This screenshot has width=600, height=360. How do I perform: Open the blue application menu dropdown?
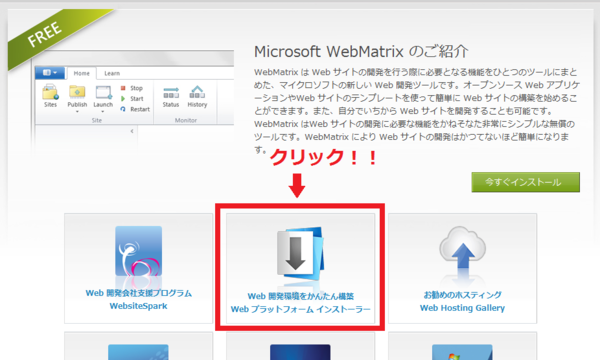pyautogui.click(x=50, y=73)
